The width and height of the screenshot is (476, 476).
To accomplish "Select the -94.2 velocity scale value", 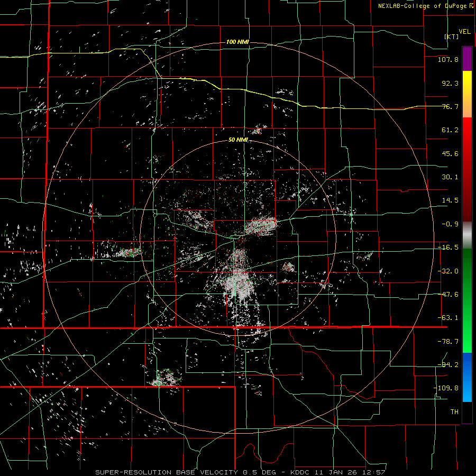I will coord(448,364).
